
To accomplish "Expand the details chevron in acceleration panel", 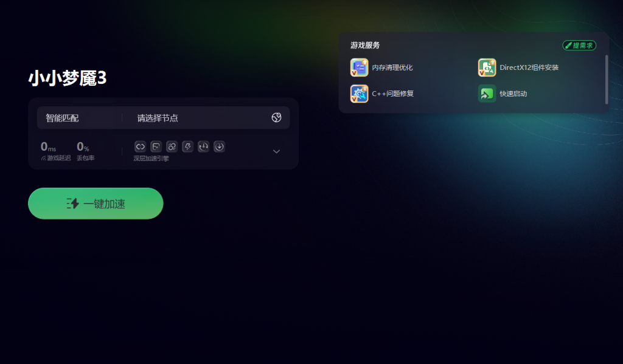I will (277, 151).
